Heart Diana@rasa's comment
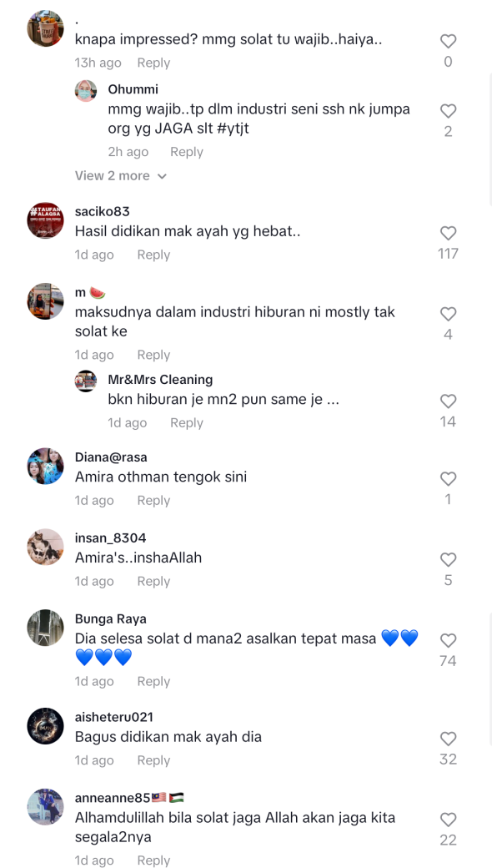The height and width of the screenshot is (868, 492). pyautogui.click(x=448, y=479)
